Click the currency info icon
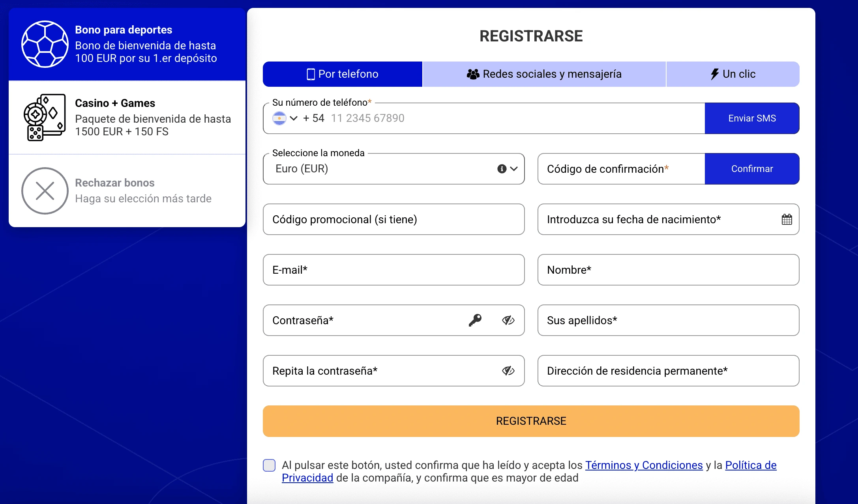Screen dimensions: 858x504 tap(502, 169)
